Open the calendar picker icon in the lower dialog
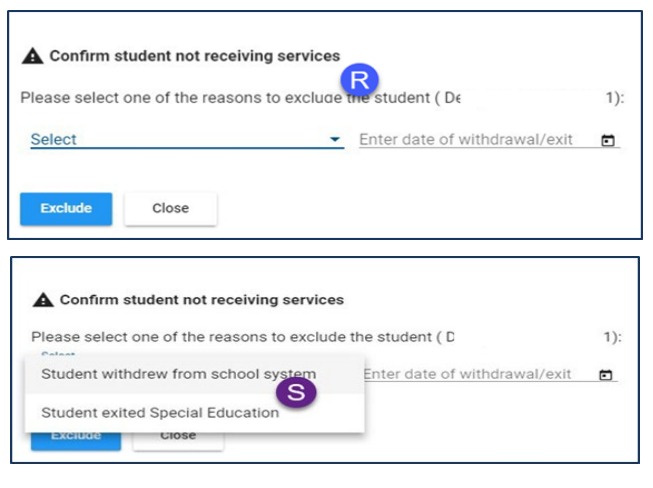This screenshot has width=653, height=488. click(605, 375)
